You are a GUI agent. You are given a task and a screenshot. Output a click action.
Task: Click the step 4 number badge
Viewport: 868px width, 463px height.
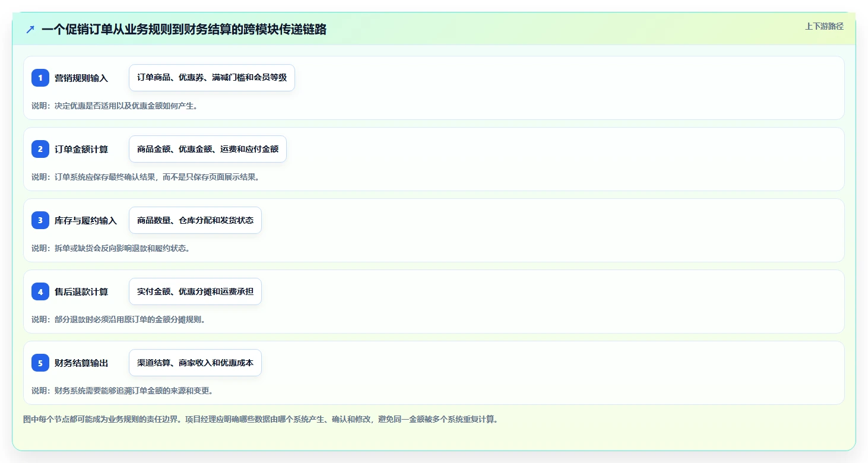point(40,291)
